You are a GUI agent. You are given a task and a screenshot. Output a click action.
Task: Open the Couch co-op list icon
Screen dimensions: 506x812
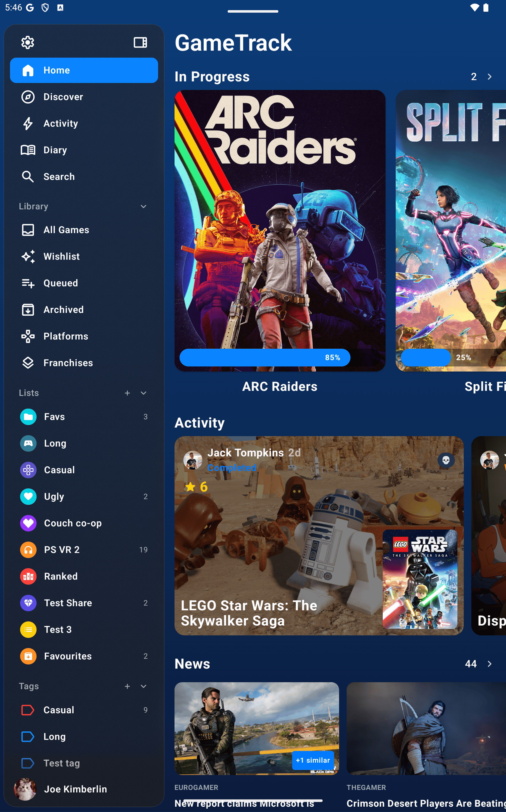click(x=29, y=523)
